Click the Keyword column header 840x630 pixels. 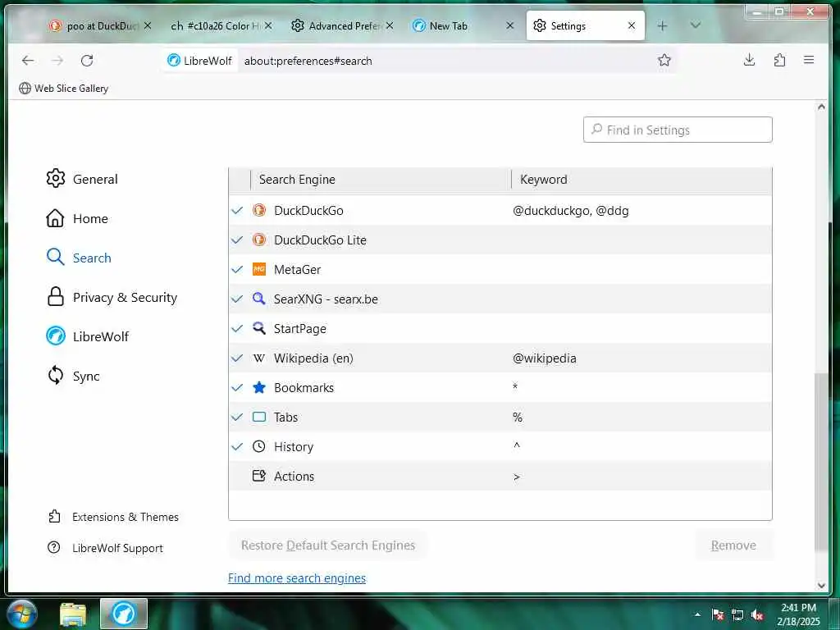pyautogui.click(x=641, y=180)
